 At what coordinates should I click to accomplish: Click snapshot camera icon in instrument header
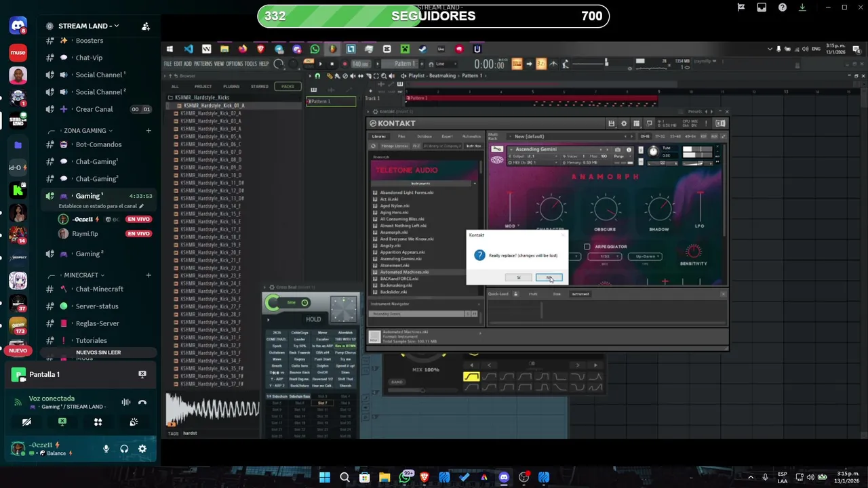pyautogui.click(x=617, y=150)
